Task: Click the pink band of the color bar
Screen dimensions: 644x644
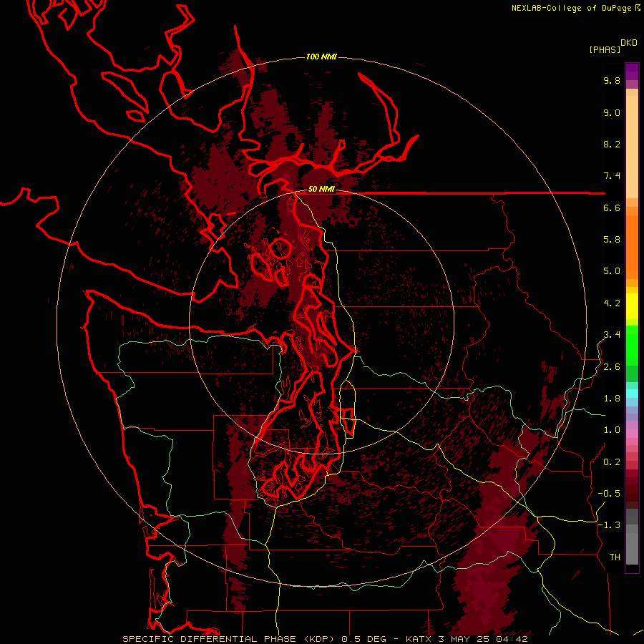Action: pyautogui.click(x=632, y=434)
